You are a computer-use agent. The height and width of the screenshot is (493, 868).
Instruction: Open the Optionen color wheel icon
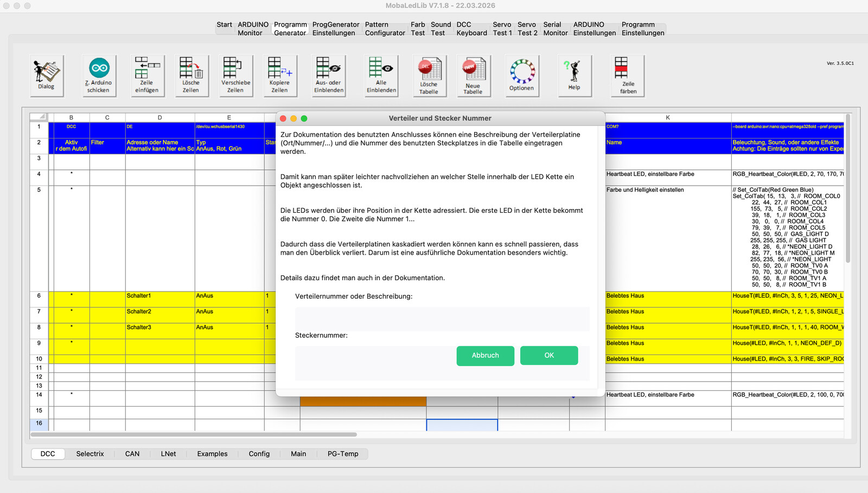[x=521, y=75]
